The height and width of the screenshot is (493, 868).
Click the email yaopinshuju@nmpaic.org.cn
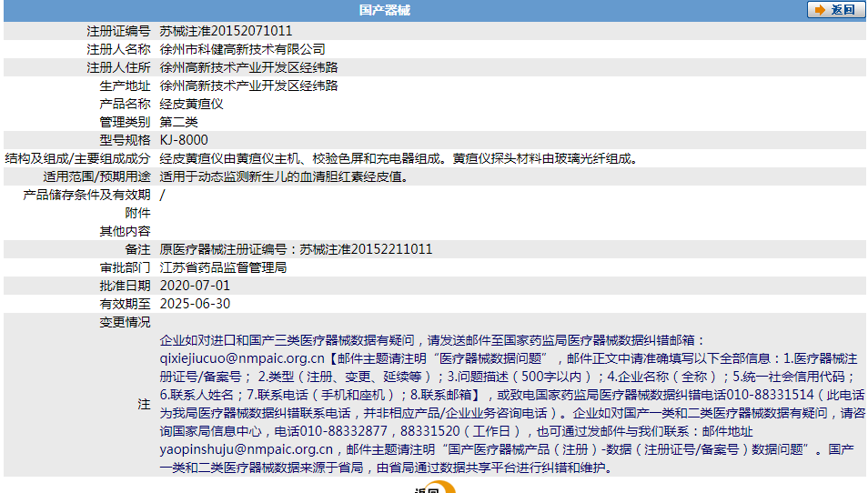(247, 449)
